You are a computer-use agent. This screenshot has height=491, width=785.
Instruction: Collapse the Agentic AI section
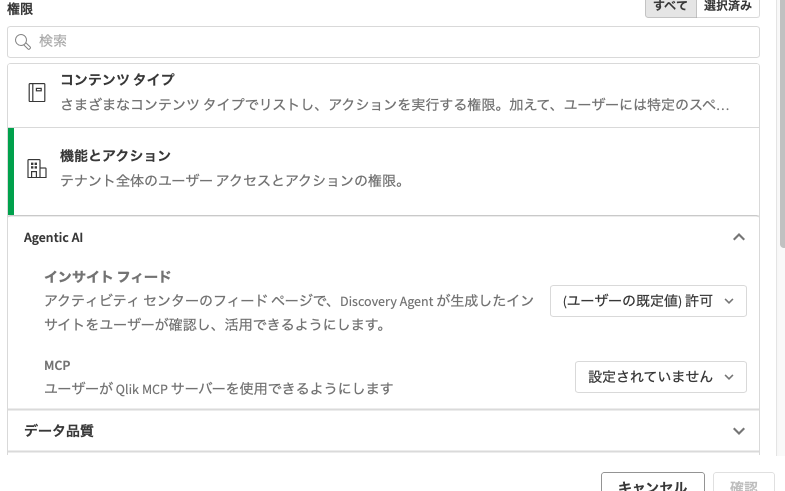tap(739, 238)
